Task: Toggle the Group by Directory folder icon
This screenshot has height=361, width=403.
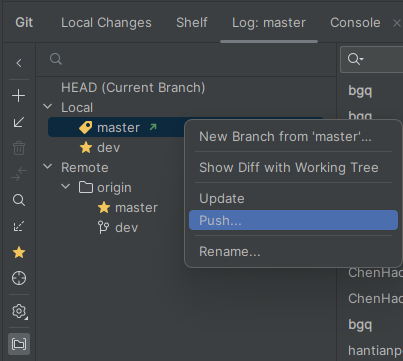Action: (x=19, y=344)
